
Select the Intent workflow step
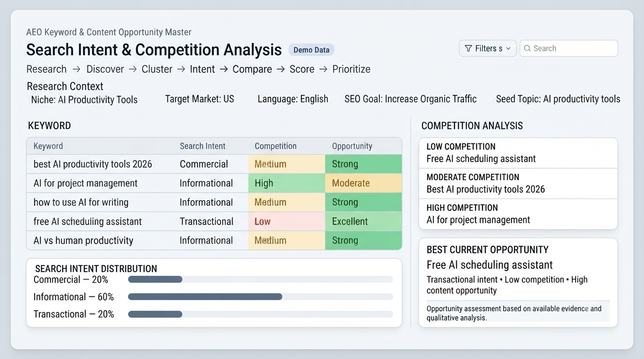point(202,69)
